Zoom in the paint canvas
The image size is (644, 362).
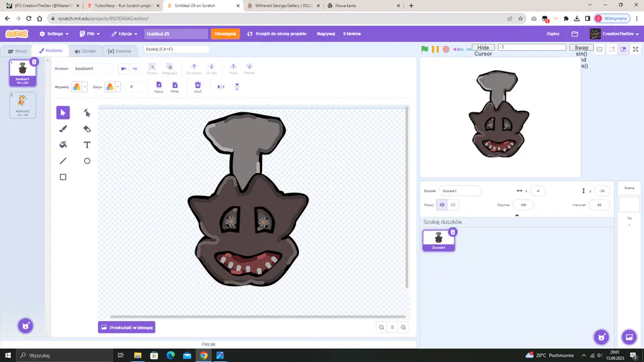pos(404,327)
